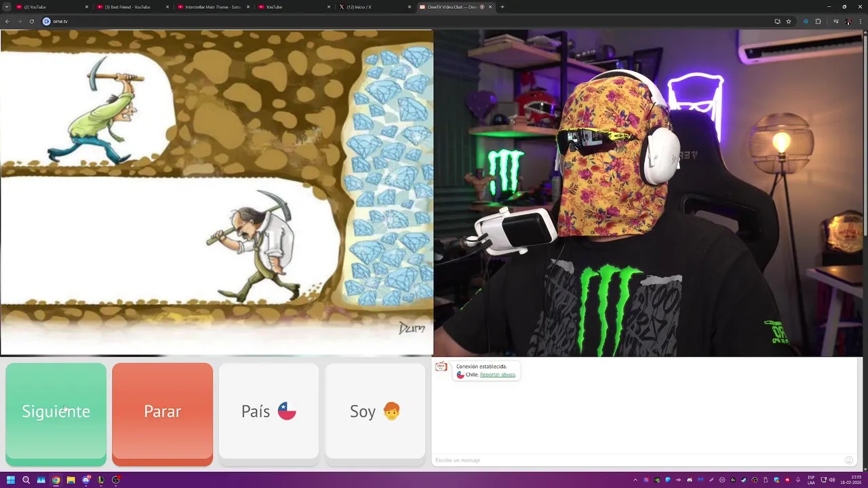The width and height of the screenshot is (868, 488).
Task: Close the OmeTV Video Chat tab
Action: [x=490, y=7]
